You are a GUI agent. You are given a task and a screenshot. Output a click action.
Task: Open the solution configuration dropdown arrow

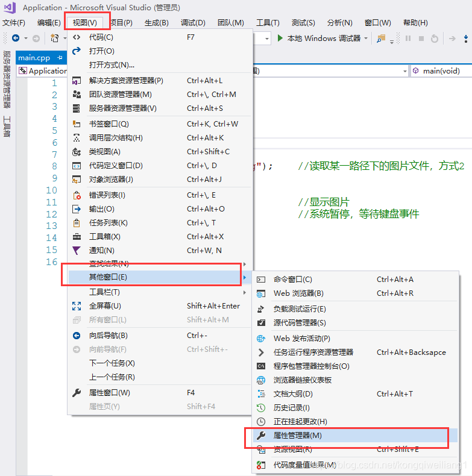pyautogui.click(x=266, y=39)
